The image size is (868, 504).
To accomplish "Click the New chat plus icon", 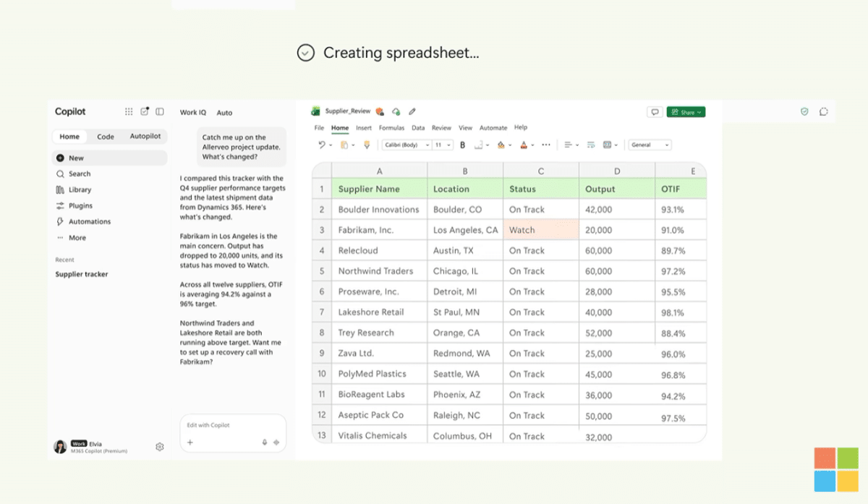I will [61, 158].
